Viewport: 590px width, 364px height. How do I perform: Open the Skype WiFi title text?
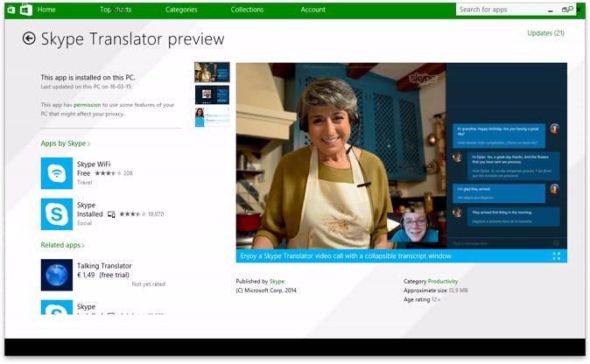click(x=94, y=164)
